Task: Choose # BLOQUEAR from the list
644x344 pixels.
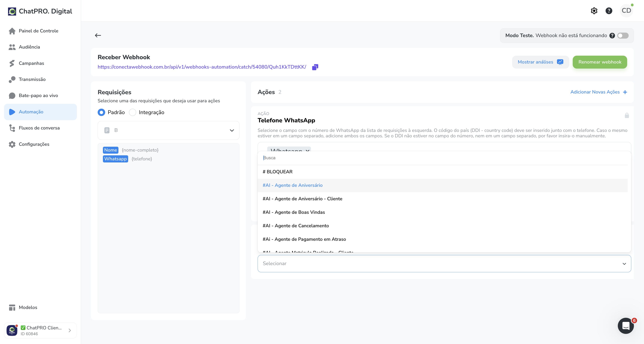Action: (442, 172)
